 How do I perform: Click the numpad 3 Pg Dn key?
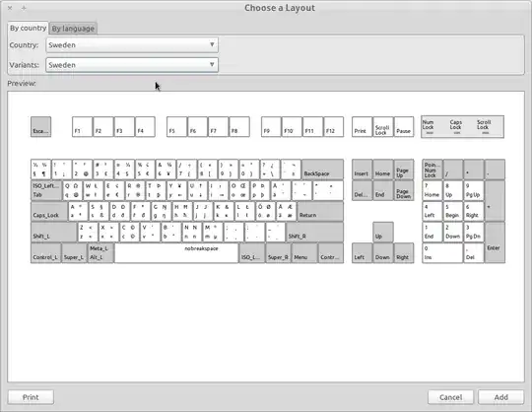(474, 233)
